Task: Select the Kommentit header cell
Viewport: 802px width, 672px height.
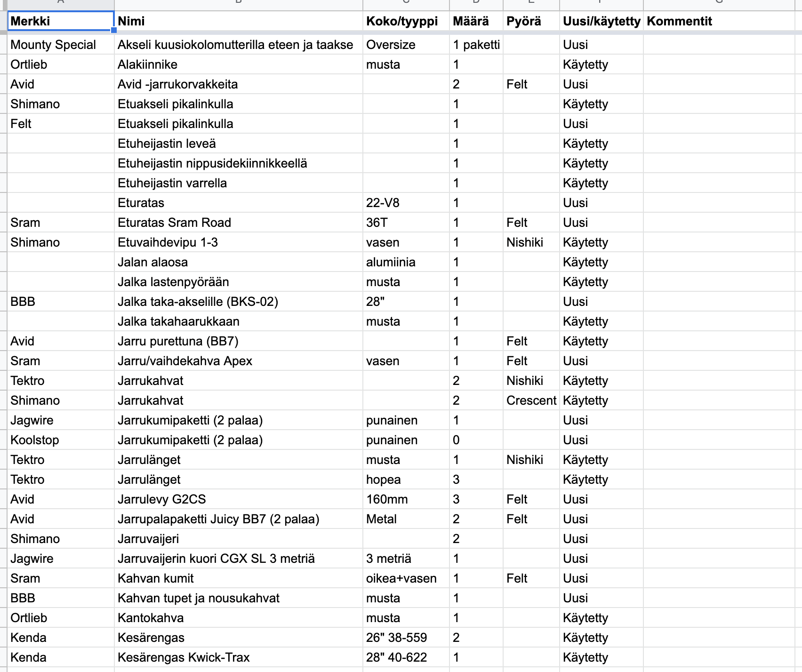Action: point(719,21)
